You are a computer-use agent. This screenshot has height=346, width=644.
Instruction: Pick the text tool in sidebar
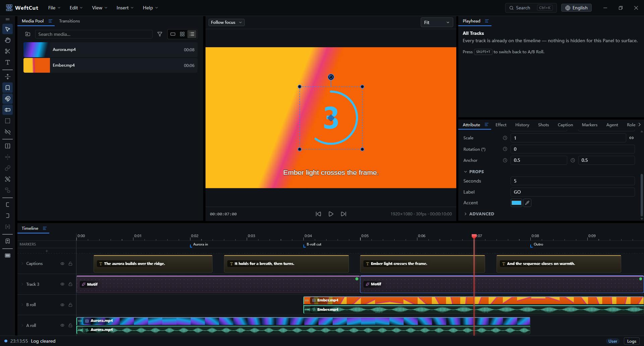tap(7, 62)
